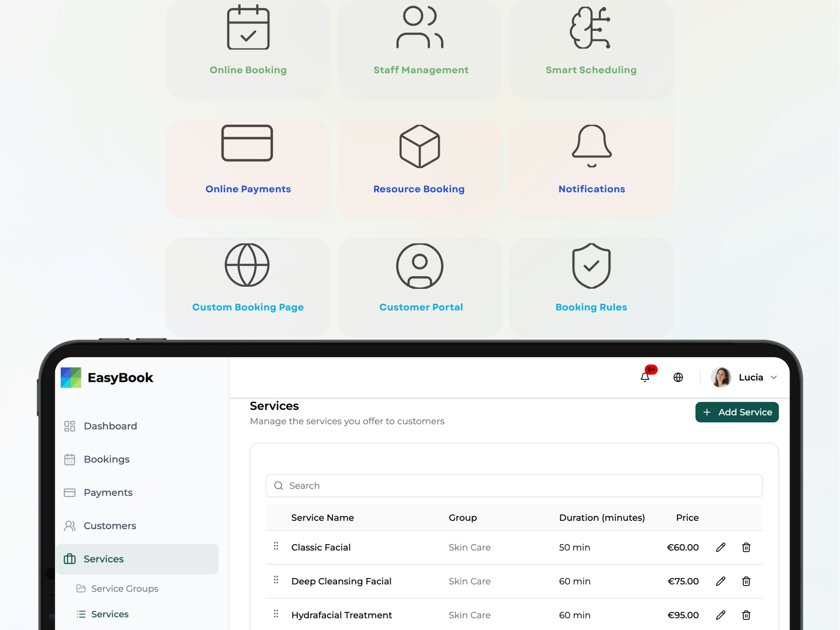Click the Online Booking calendar icon
This screenshot has height=630, width=840.
coord(248,27)
